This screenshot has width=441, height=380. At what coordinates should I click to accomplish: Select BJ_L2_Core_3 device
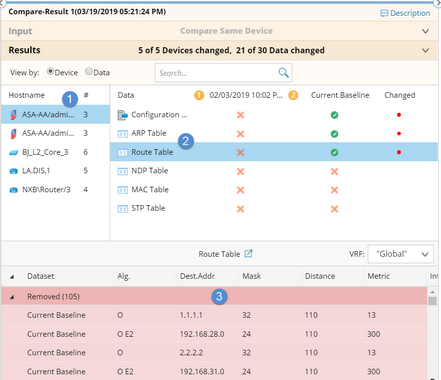point(55,152)
